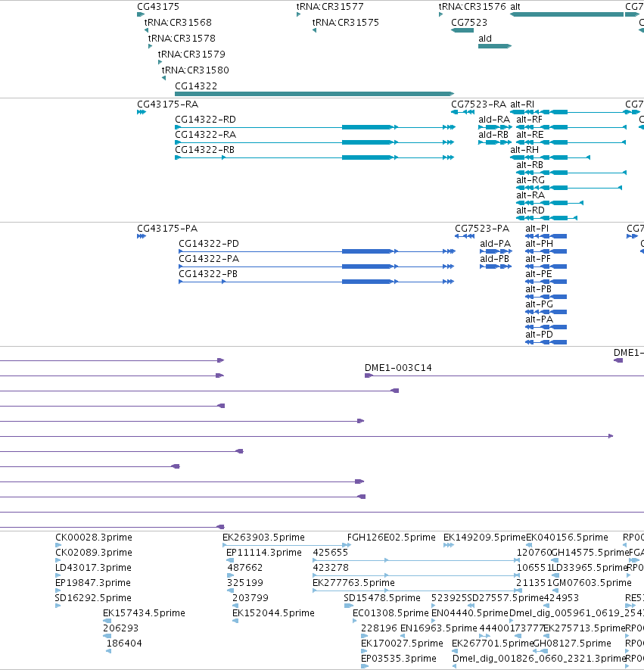Screen dimensions: 644x670
Task: Open EST EK263903.5prime label
Action: (263, 538)
